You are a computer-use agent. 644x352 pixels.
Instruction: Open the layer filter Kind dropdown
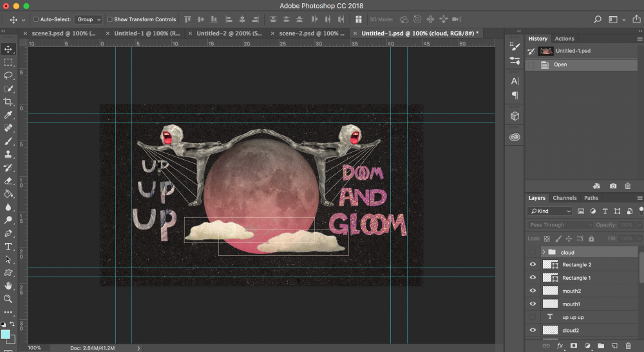[549, 211]
